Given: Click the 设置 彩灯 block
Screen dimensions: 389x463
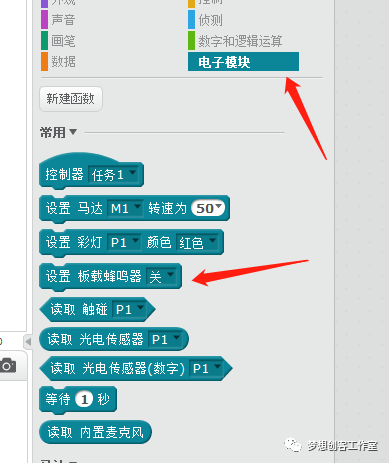Looking at the screenshot, I should click(132, 243).
